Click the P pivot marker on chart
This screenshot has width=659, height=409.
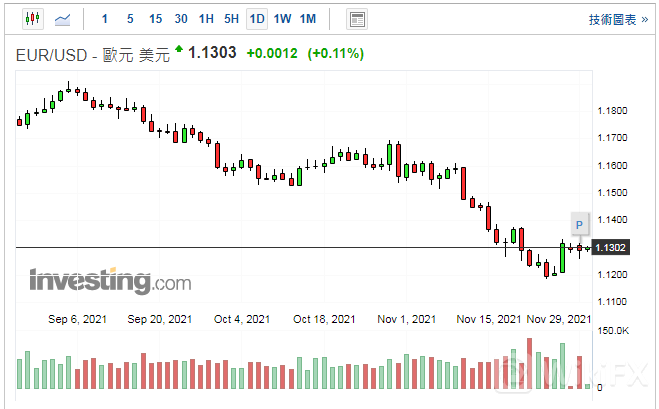click(578, 223)
